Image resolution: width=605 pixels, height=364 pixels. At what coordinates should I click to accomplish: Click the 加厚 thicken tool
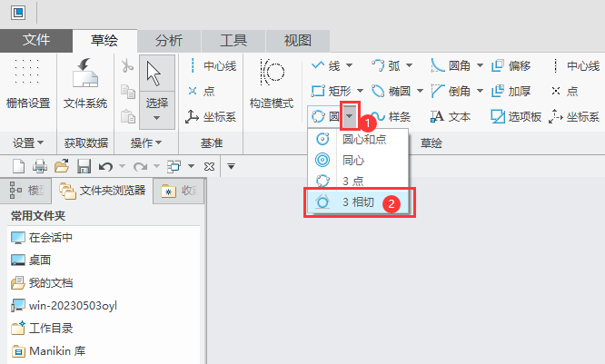click(511, 92)
